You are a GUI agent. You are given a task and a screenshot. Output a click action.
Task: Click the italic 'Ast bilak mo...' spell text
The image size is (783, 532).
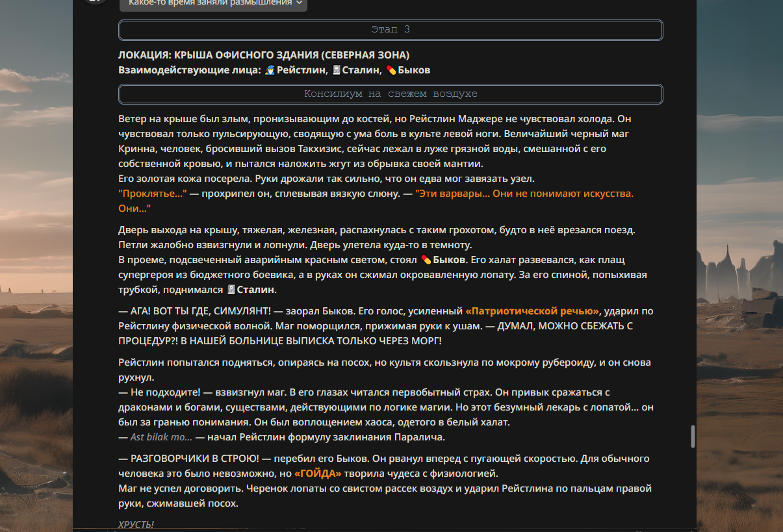click(161, 437)
